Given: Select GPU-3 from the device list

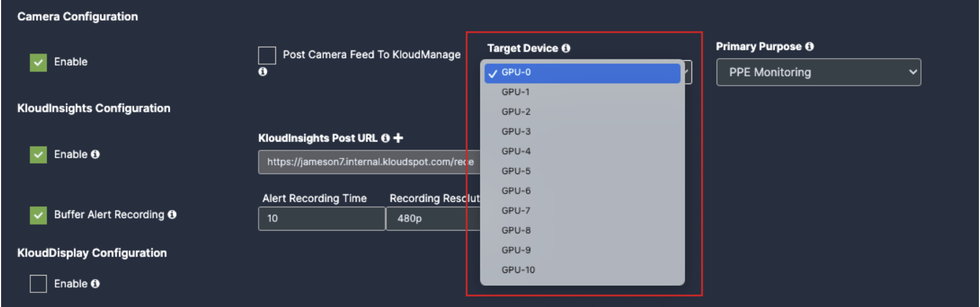Looking at the screenshot, I should [x=582, y=132].
